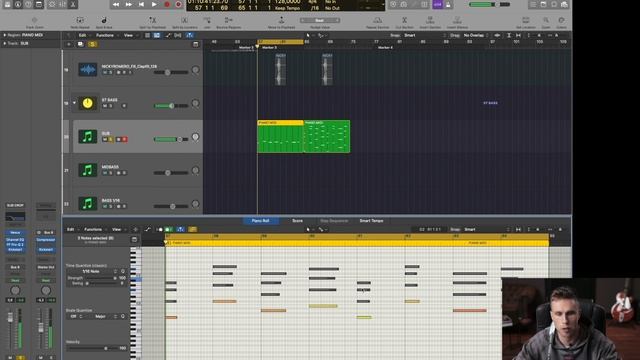
Task: Open the Editors via scissors icon
Action: tap(73, 4)
